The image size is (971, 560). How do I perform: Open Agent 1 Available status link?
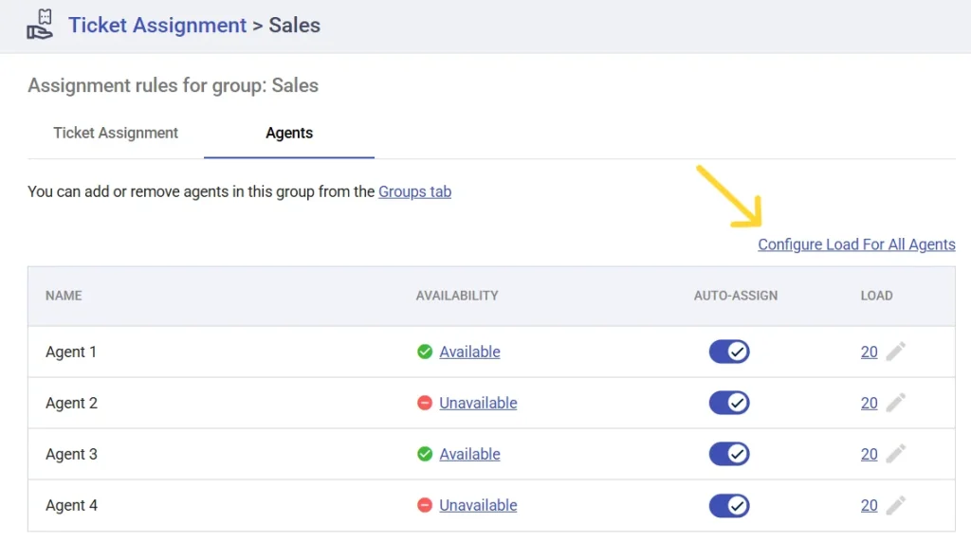coord(470,352)
